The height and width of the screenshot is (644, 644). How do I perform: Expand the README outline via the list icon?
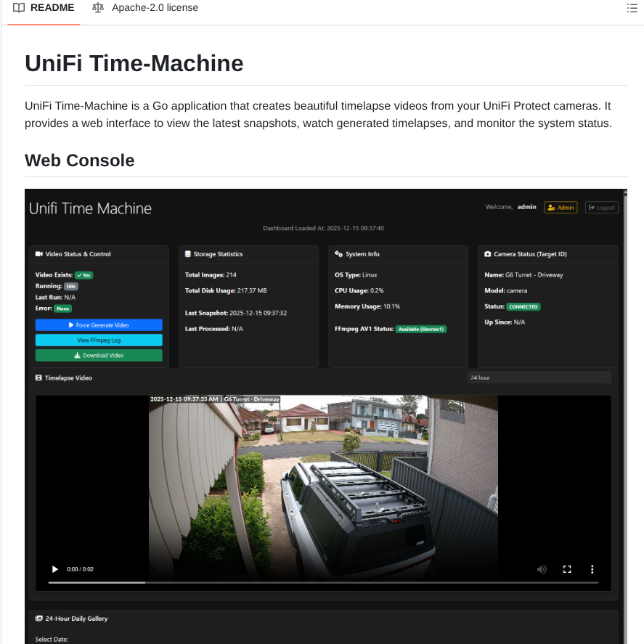(x=632, y=8)
